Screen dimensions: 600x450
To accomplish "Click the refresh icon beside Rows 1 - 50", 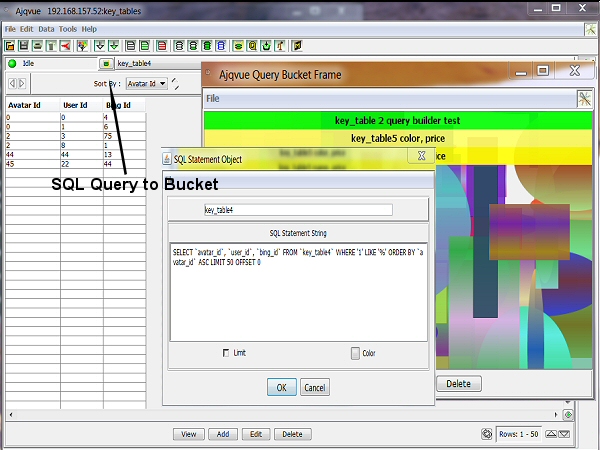I will pos(487,434).
